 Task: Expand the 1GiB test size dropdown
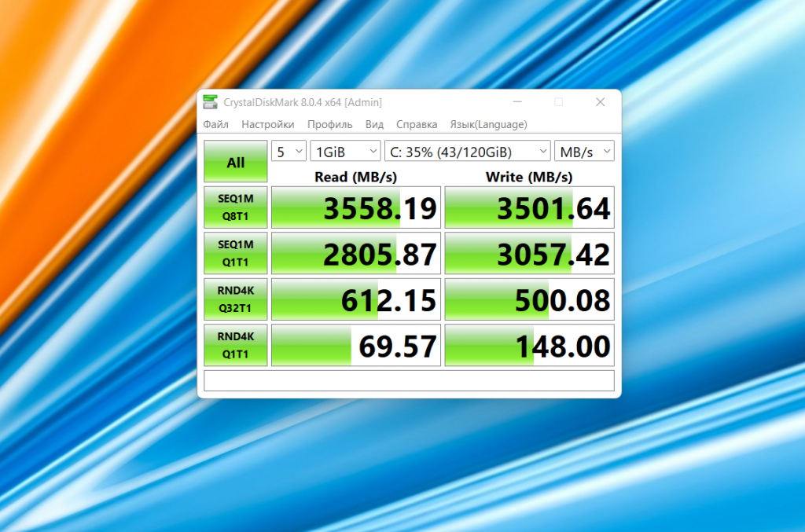(345, 152)
